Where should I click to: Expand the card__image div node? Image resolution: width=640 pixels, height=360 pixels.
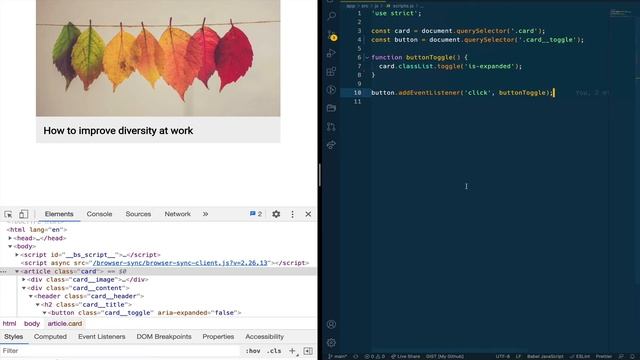pyautogui.click(x=24, y=280)
